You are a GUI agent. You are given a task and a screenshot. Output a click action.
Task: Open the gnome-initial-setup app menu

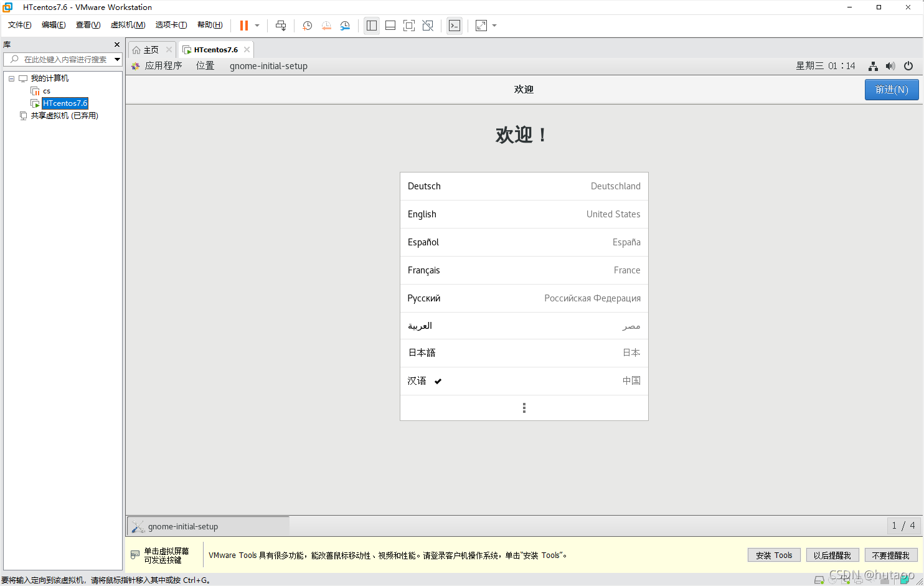coord(268,66)
